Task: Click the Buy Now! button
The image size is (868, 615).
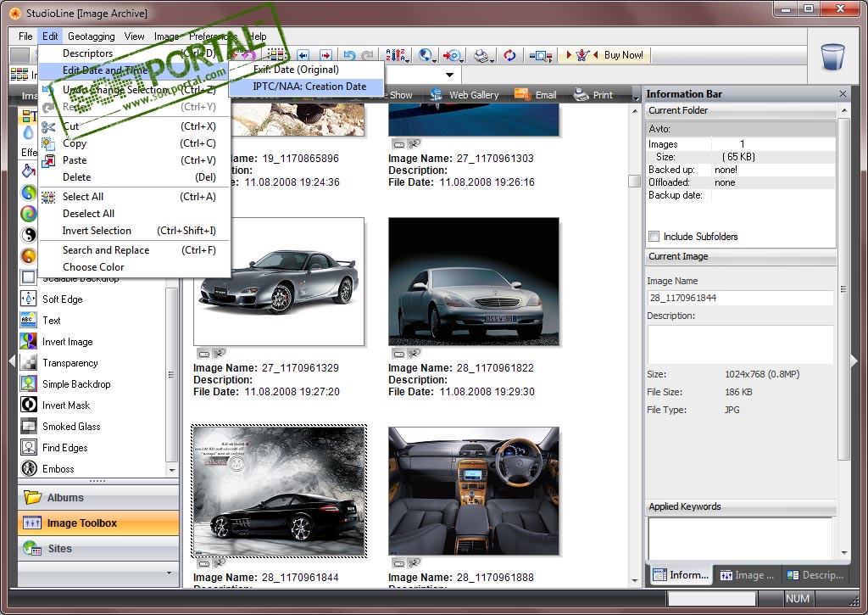Action: (x=623, y=55)
